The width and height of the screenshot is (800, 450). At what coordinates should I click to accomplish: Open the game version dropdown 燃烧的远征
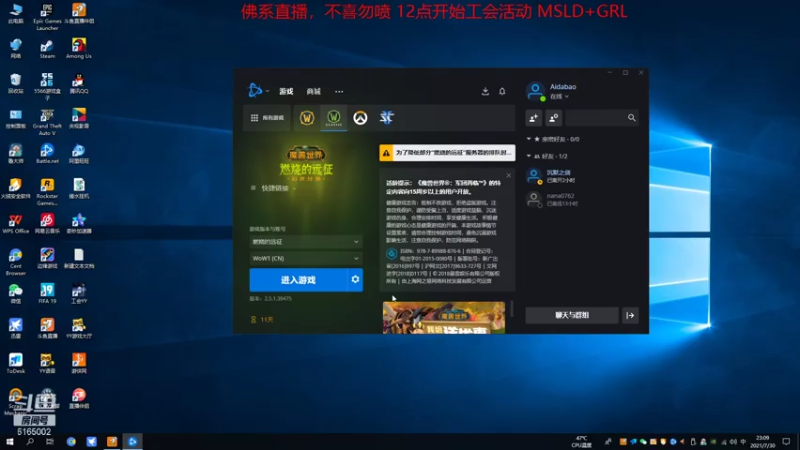pyautogui.click(x=305, y=242)
